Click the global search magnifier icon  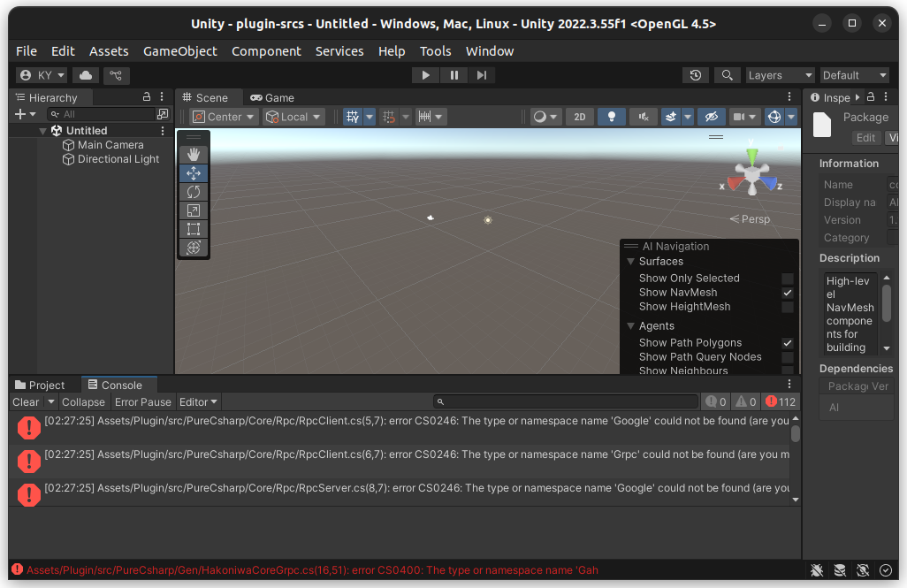pos(727,75)
